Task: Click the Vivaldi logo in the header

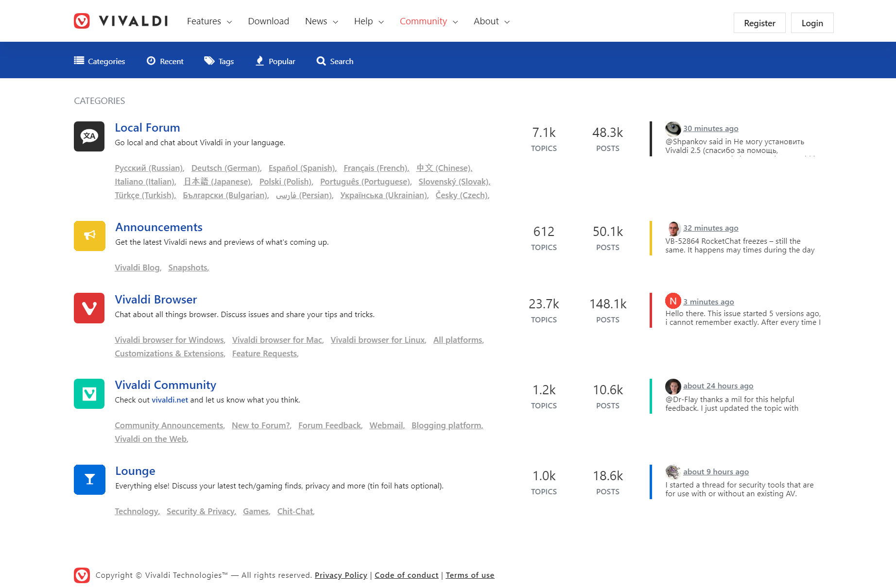Action: point(121,21)
